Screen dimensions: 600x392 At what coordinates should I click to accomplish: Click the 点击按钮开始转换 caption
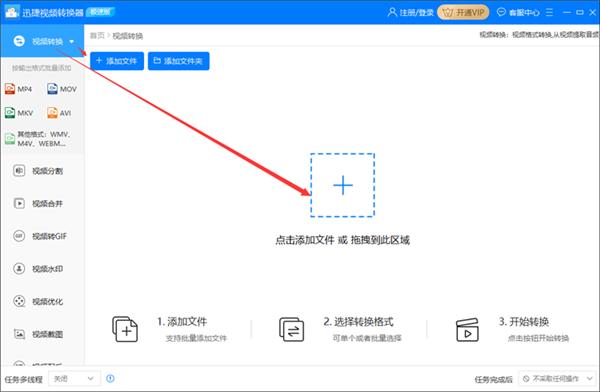click(x=538, y=338)
